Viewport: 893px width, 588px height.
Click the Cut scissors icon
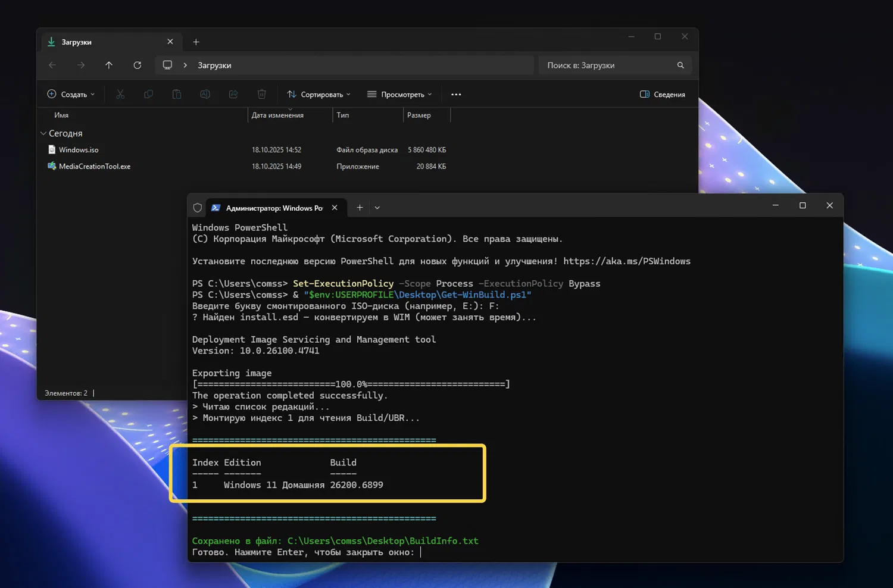pyautogui.click(x=120, y=94)
